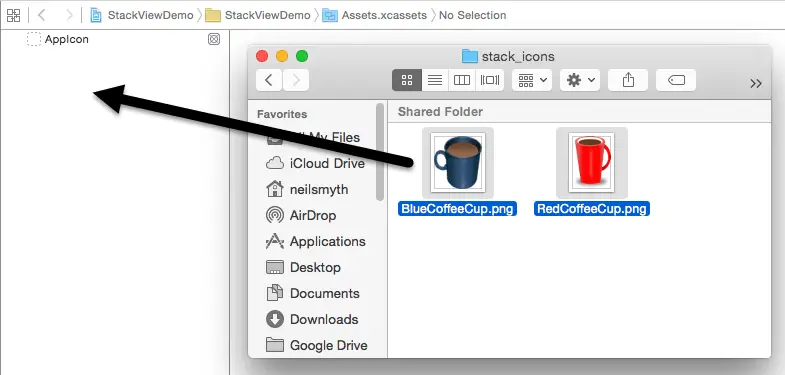Open the Xcode related items grid icon
This screenshot has height=375, width=785.
point(14,15)
